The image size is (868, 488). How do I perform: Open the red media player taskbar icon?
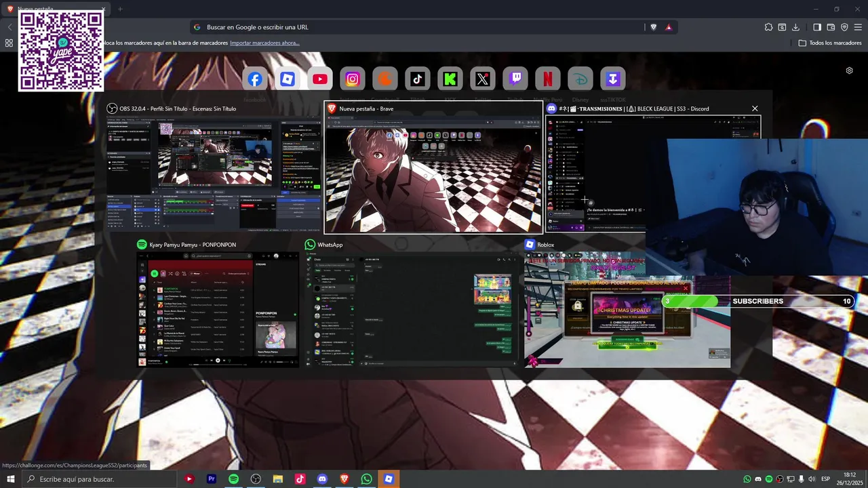189,479
